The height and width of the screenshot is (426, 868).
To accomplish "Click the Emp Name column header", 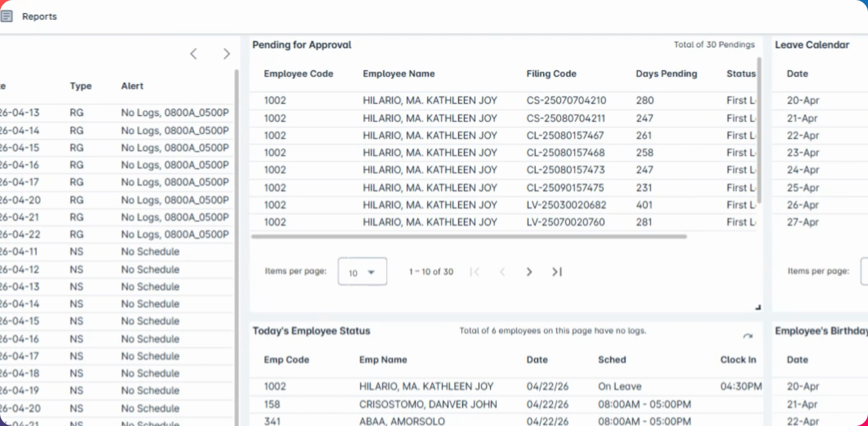I will [x=383, y=360].
